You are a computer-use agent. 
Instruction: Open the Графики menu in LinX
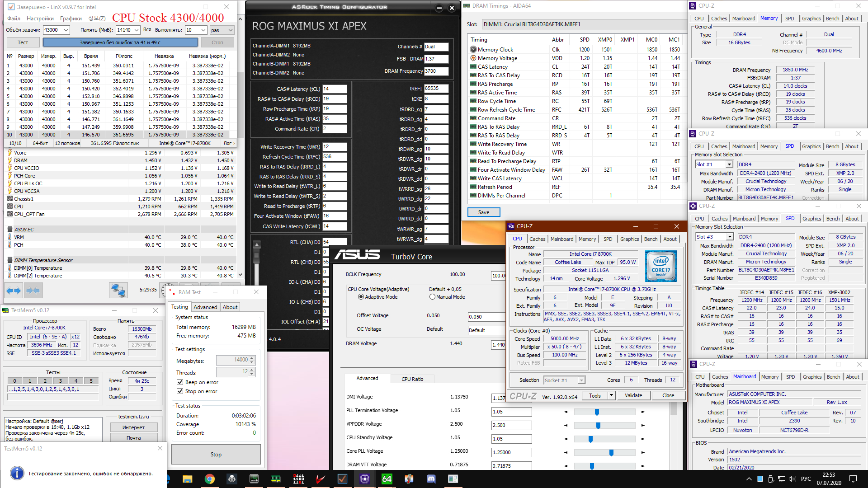point(71,19)
